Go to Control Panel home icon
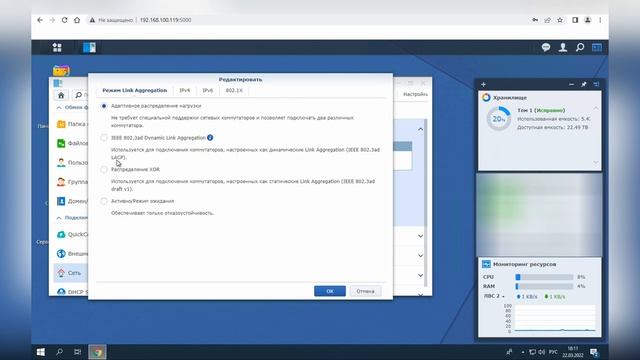 [61, 95]
